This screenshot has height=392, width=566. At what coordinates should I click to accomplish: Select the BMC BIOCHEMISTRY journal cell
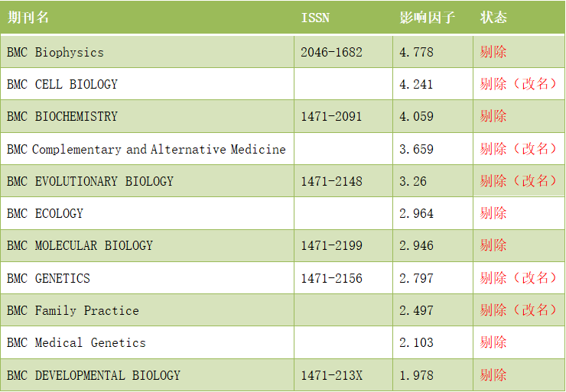pos(62,117)
